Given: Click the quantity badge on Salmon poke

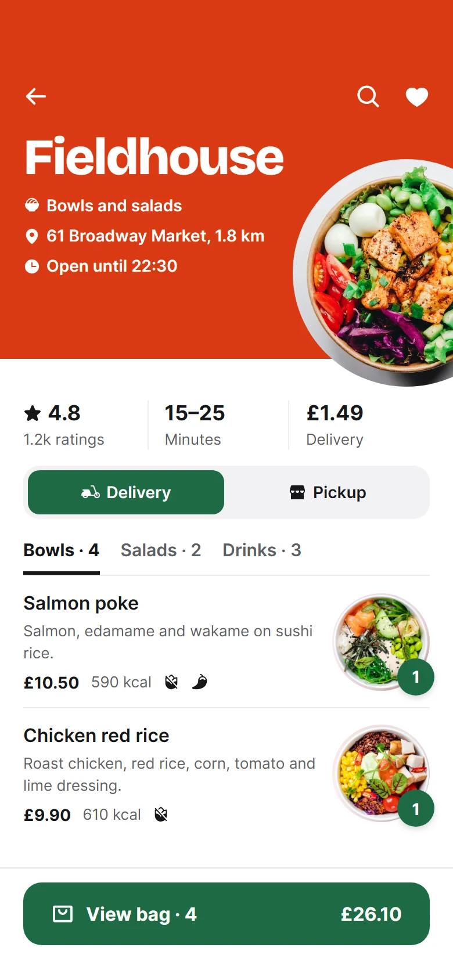Looking at the screenshot, I should coord(416,677).
